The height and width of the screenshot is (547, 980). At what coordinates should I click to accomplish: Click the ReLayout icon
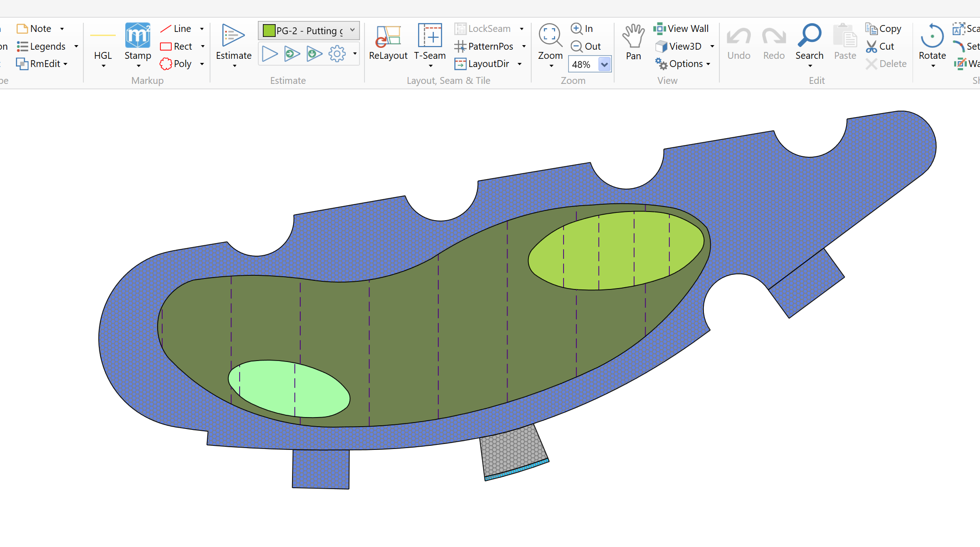pyautogui.click(x=388, y=37)
